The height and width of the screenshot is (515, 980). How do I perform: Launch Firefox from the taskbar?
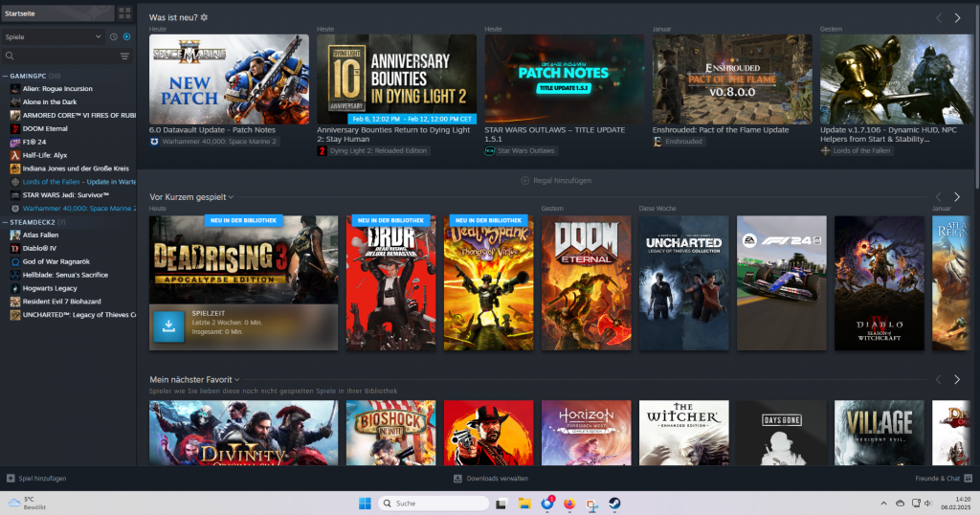(569, 504)
